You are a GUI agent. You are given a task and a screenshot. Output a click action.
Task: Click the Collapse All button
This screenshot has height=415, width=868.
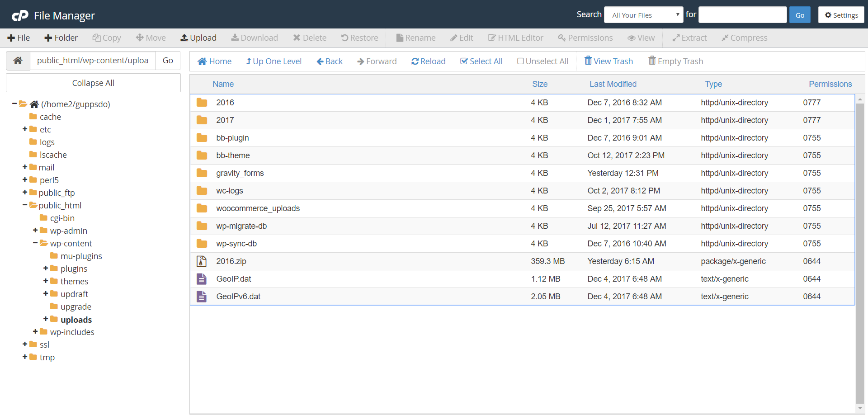[93, 83]
